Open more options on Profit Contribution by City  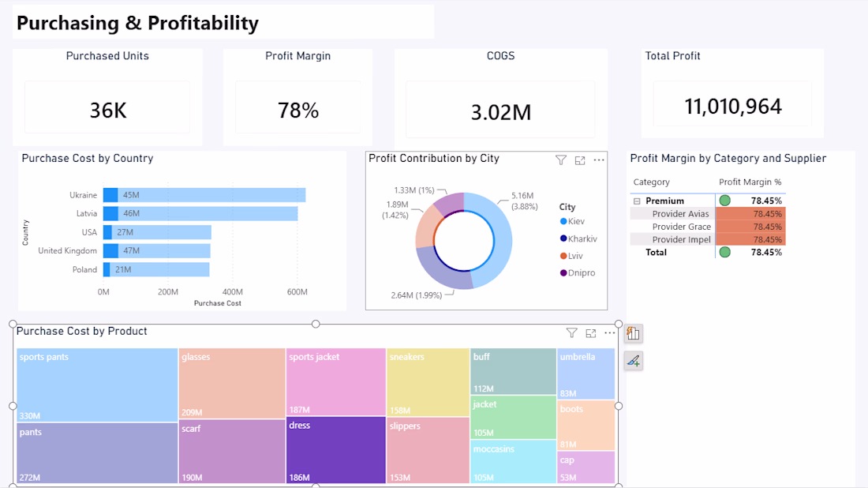pyautogui.click(x=599, y=160)
